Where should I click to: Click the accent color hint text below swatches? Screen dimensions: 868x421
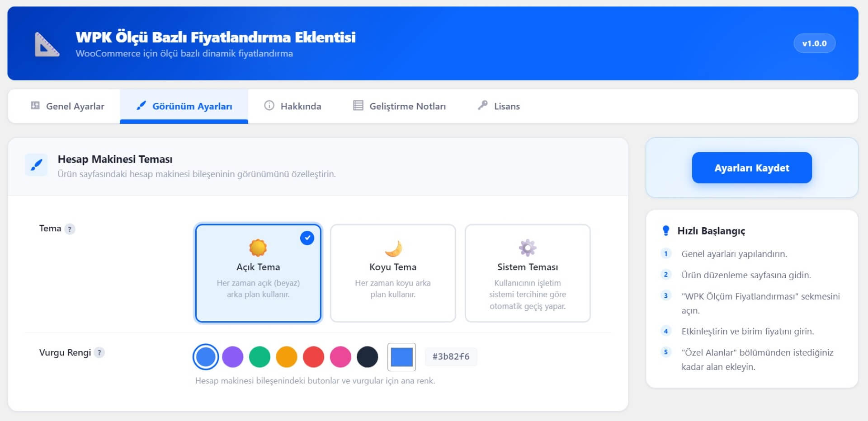coord(315,381)
